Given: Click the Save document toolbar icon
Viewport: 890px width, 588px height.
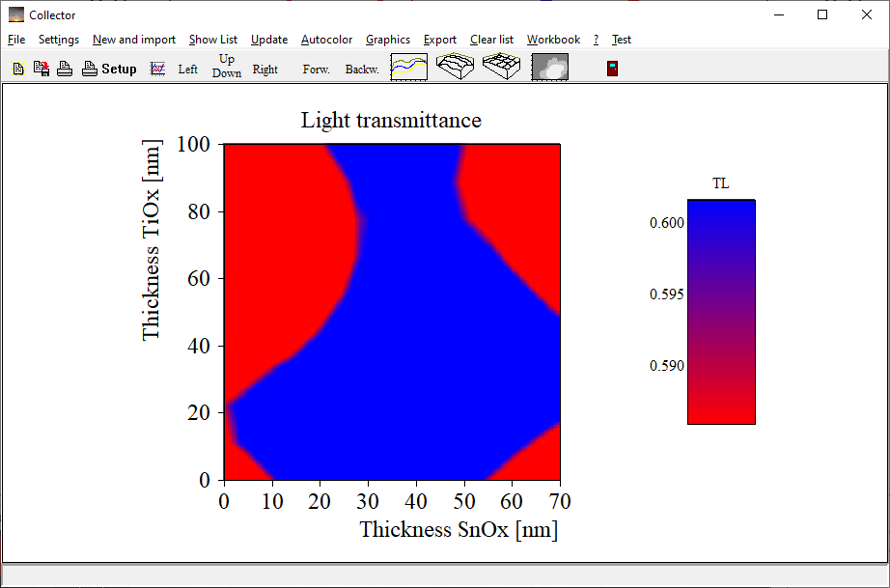Looking at the screenshot, I should coord(42,69).
